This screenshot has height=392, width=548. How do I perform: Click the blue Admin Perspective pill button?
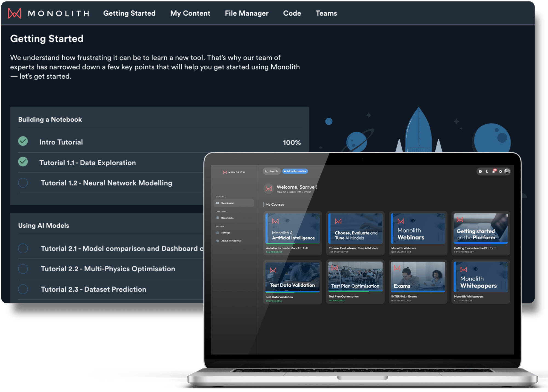[x=295, y=171]
